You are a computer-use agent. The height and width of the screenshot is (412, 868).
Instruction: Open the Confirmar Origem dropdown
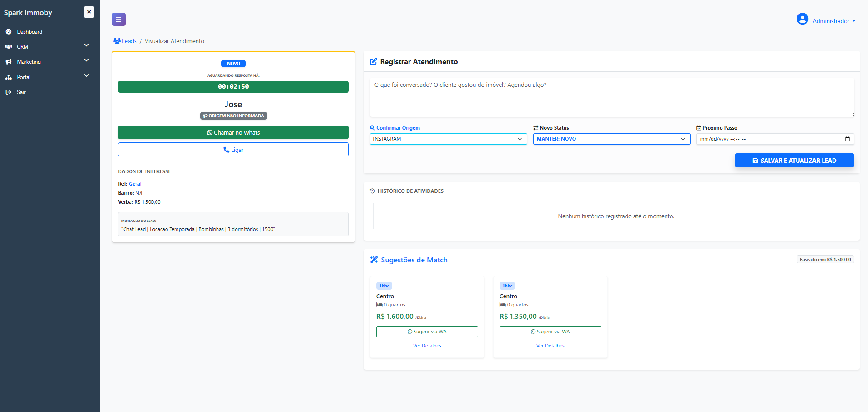[x=448, y=139]
